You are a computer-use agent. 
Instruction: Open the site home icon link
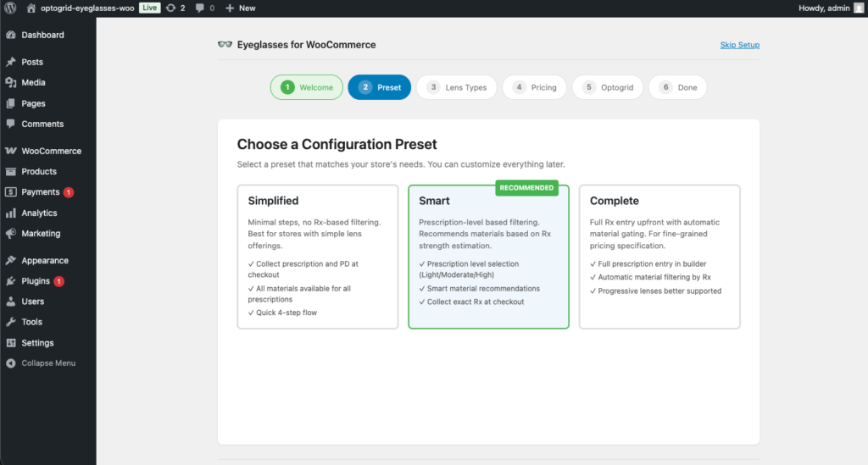point(31,8)
